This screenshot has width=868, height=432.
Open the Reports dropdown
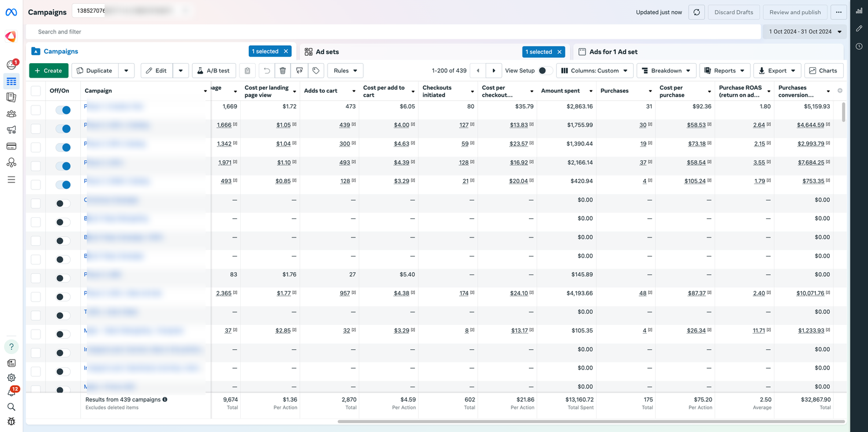[725, 71]
